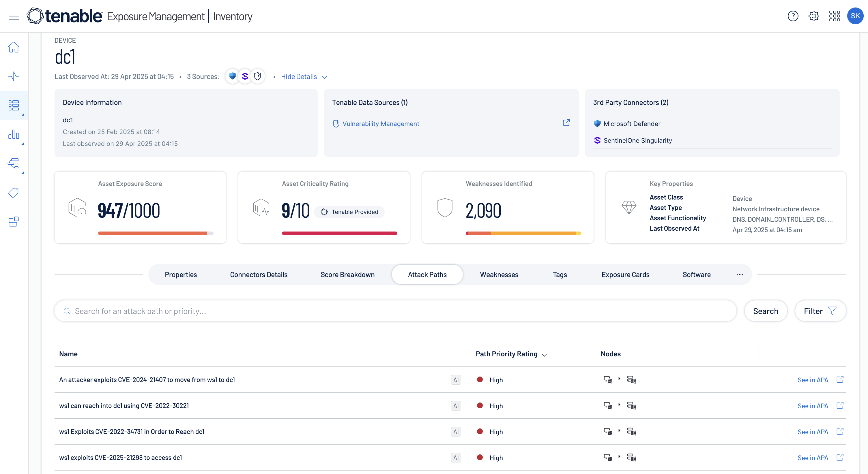The width and height of the screenshot is (868, 474).
Task: Open the more tabs ellipsis menu
Action: pos(740,274)
